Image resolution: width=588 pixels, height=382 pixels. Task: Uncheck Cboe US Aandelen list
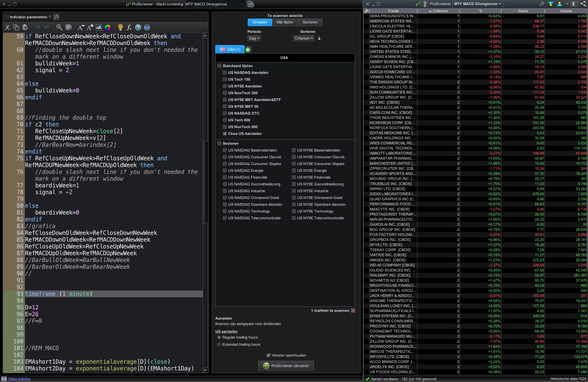pyautogui.click(x=225, y=134)
